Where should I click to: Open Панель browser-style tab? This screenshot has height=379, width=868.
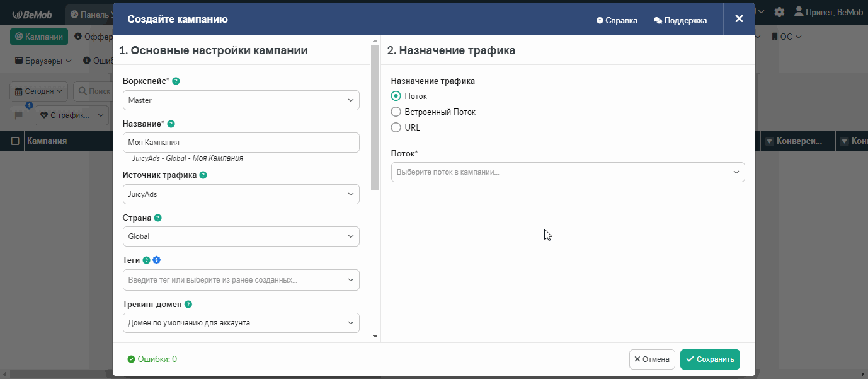(x=90, y=14)
